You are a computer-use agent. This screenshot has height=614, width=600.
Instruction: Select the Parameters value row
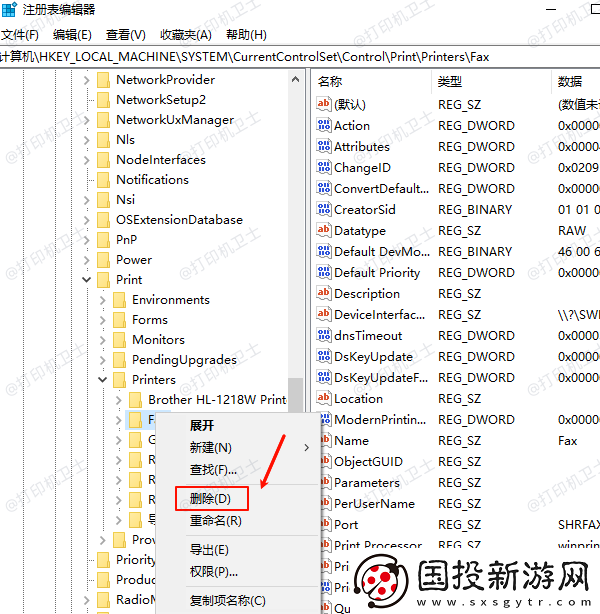[461, 482]
